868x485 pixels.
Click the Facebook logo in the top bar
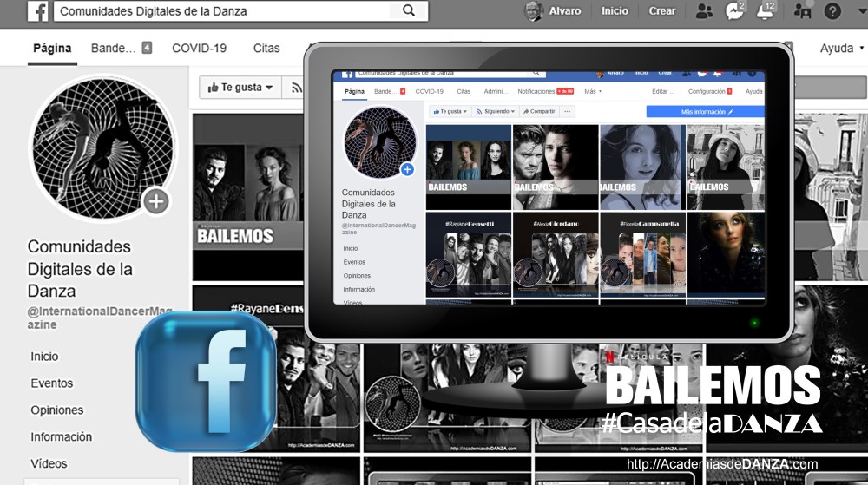point(37,11)
